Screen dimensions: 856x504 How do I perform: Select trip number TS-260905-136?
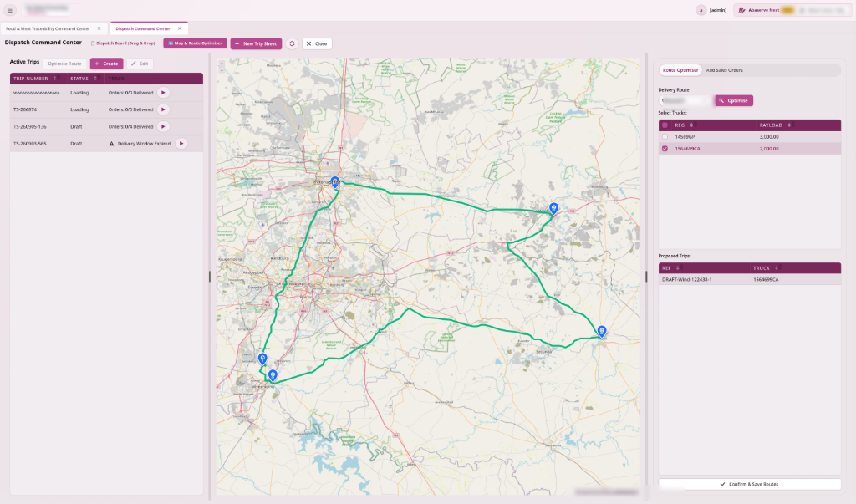pyautogui.click(x=30, y=127)
